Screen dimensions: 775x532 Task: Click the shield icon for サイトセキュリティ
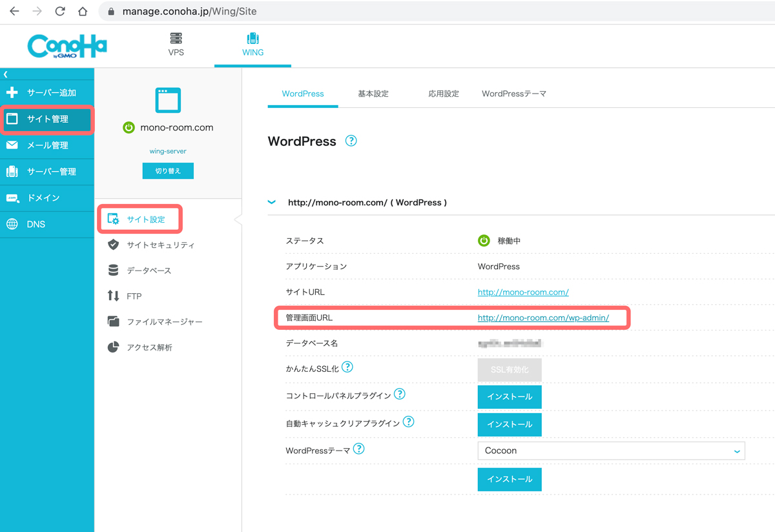pos(113,245)
